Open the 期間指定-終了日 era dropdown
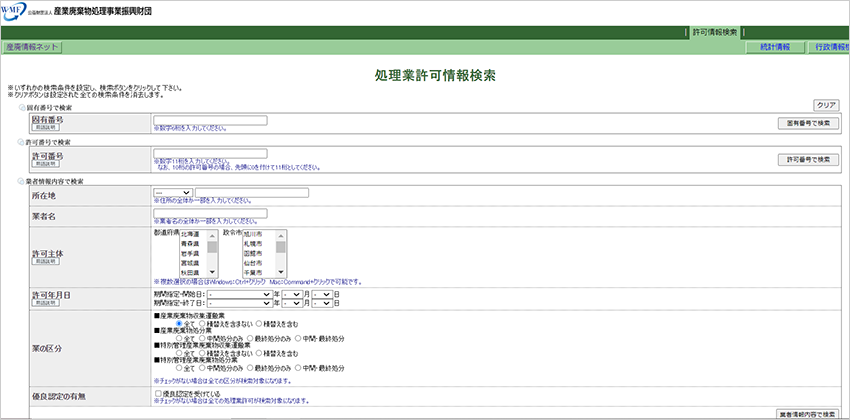Image resolution: width=850 pixels, height=420 pixels. 244,304
